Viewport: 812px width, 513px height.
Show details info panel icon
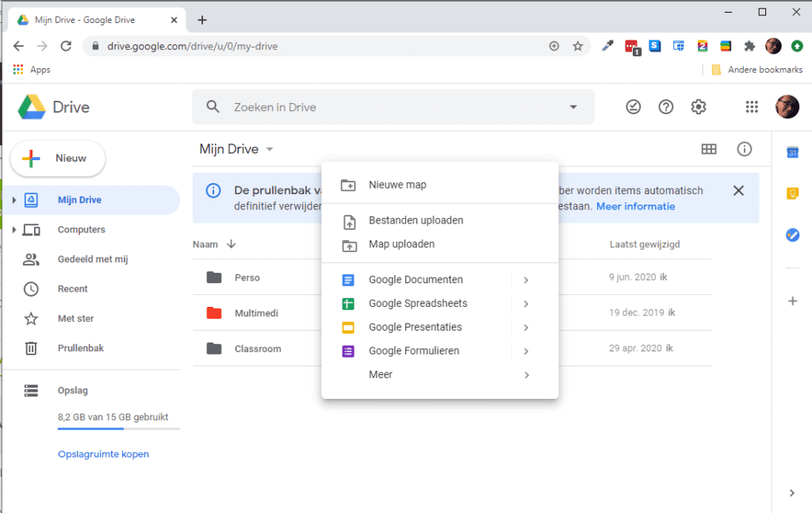(x=744, y=149)
